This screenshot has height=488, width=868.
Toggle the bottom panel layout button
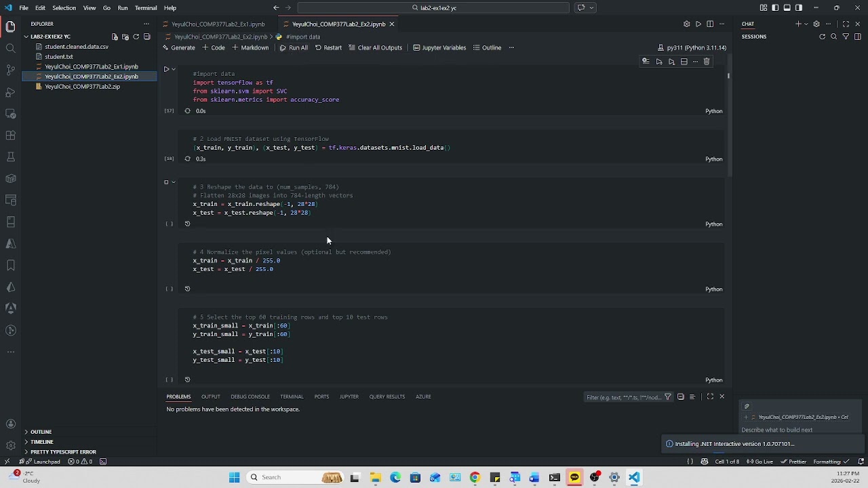pos(787,8)
